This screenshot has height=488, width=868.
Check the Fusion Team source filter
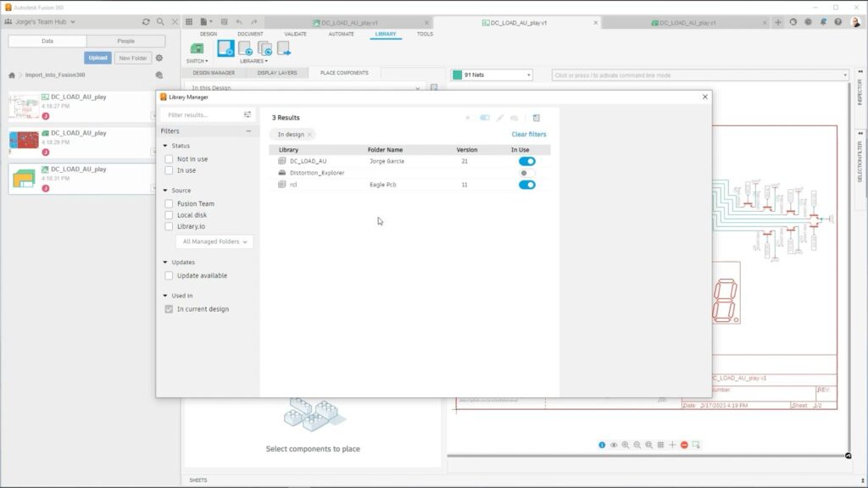tap(169, 203)
